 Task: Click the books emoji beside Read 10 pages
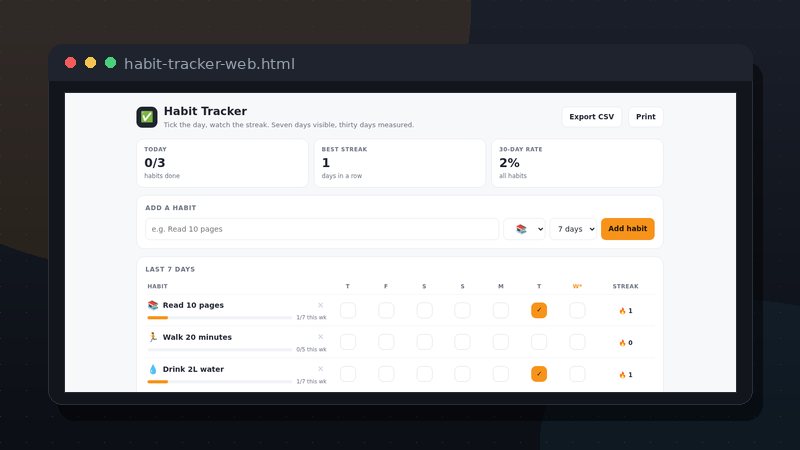(x=153, y=305)
